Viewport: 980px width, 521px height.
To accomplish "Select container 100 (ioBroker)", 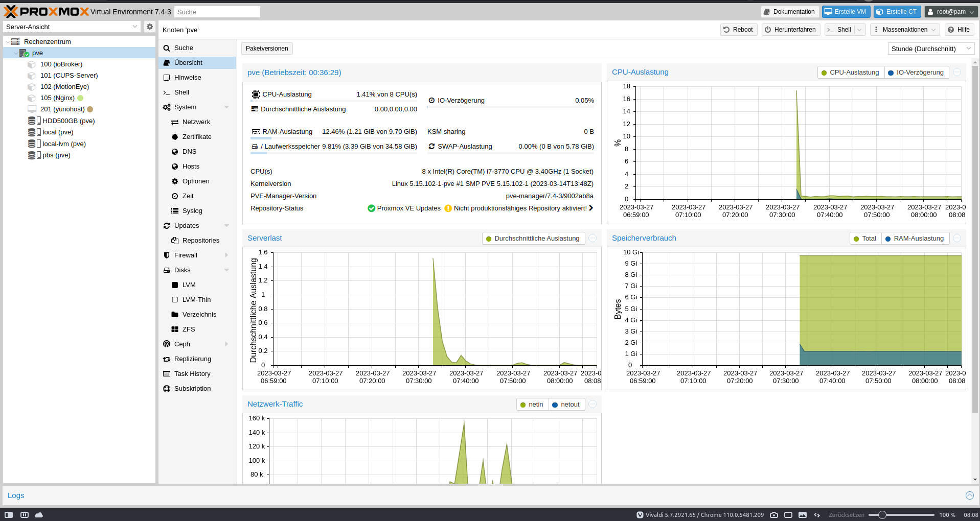I will coord(61,64).
